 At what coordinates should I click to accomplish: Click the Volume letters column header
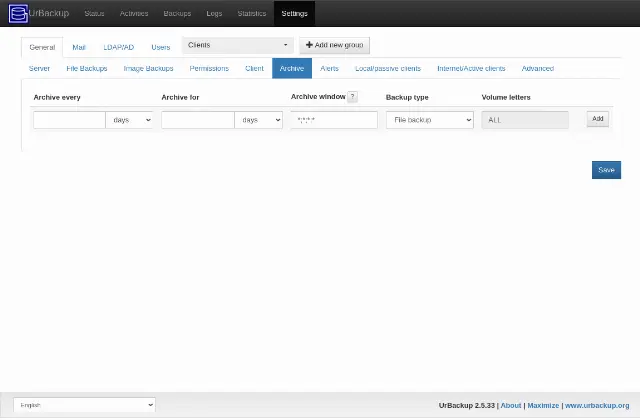pyautogui.click(x=506, y=97)
